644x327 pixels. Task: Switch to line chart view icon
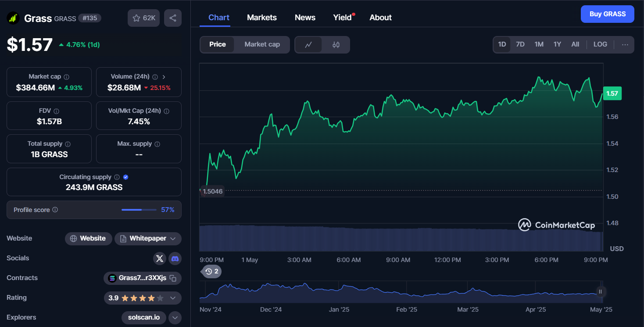[308, 44]
